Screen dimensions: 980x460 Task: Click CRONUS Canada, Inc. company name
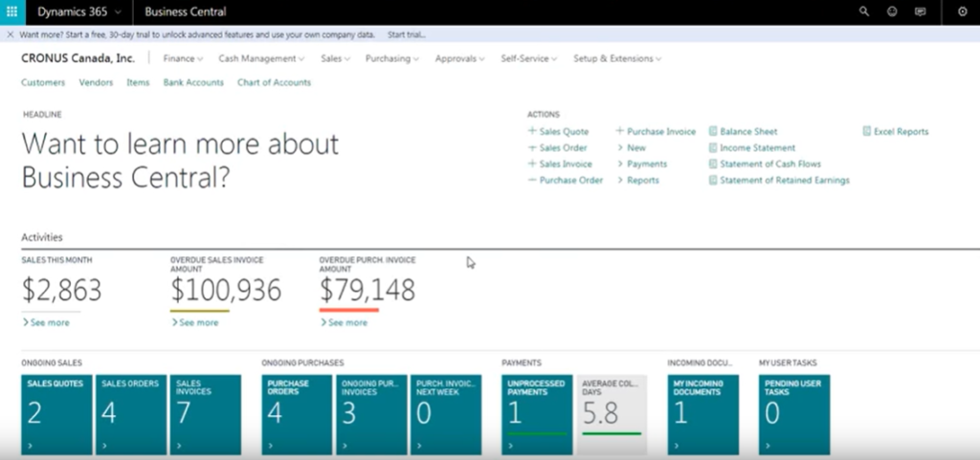(78, 58)
